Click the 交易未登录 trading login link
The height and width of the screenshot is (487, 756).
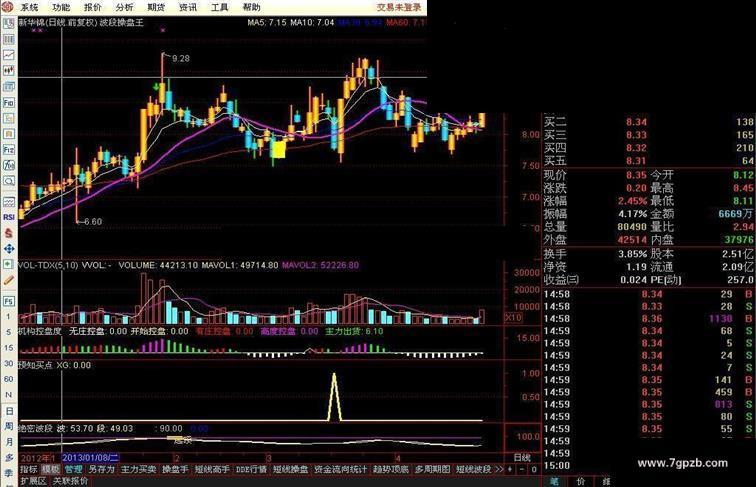tap(399, 7)
